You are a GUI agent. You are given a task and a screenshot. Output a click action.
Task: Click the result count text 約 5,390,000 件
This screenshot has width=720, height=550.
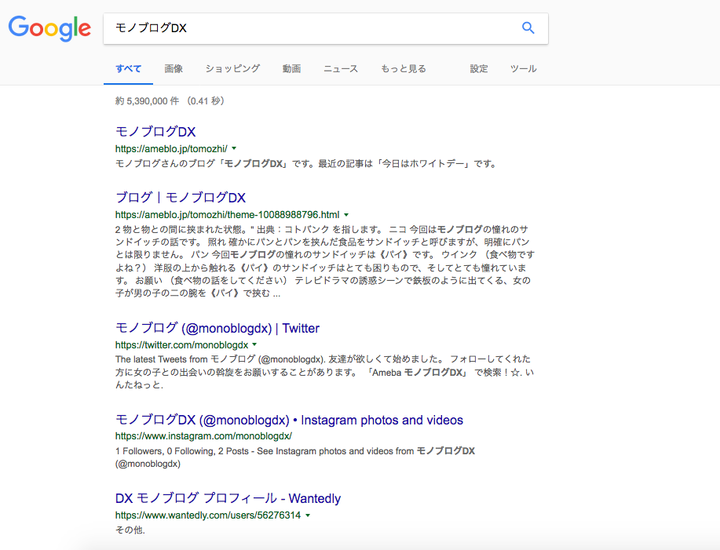pos(147,101)
